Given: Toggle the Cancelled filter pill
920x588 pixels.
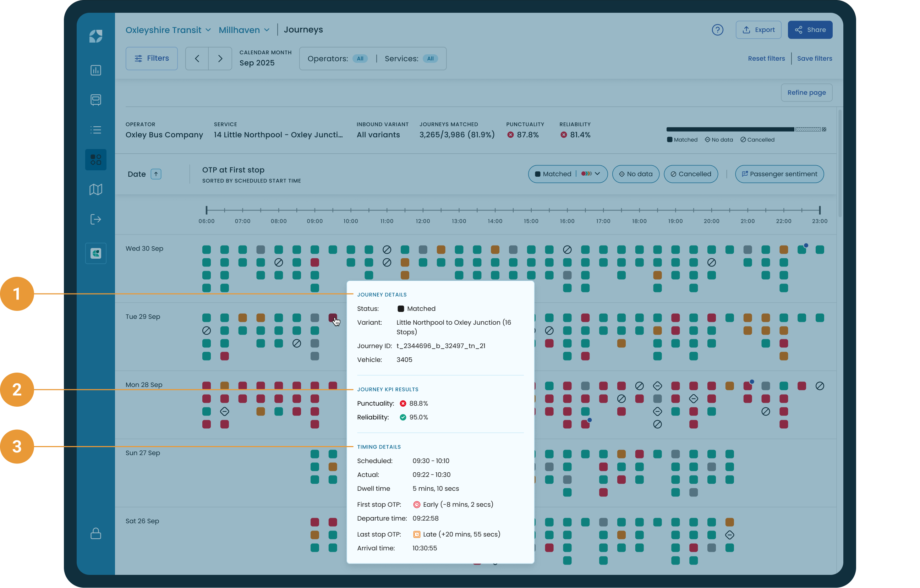Looking at the screenshot, I should pyautogui.click(x=690, y=174).
